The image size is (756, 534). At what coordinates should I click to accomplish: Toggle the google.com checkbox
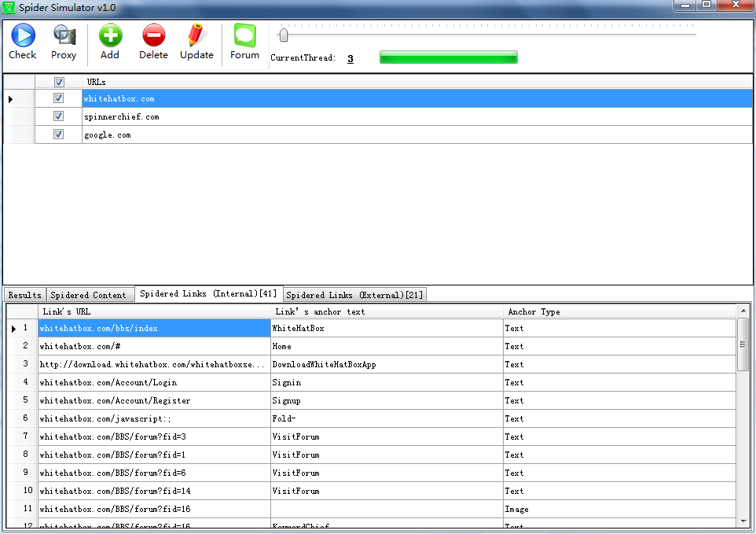click(58, 134)
